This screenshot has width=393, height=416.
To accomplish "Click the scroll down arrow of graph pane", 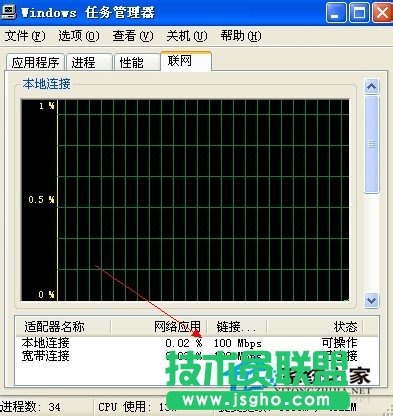I will coord(371,300).
